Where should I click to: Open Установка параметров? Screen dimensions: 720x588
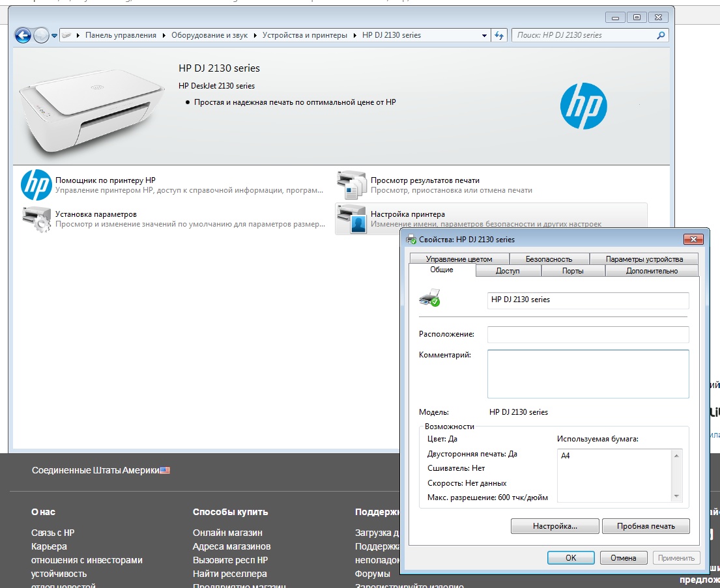(96, 214)
